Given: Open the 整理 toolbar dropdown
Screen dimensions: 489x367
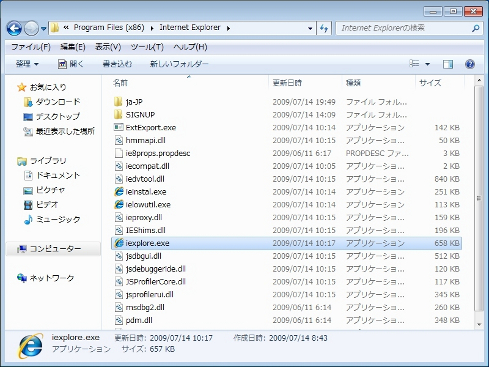Looking at the screenshot, I should tap(27, 64).
